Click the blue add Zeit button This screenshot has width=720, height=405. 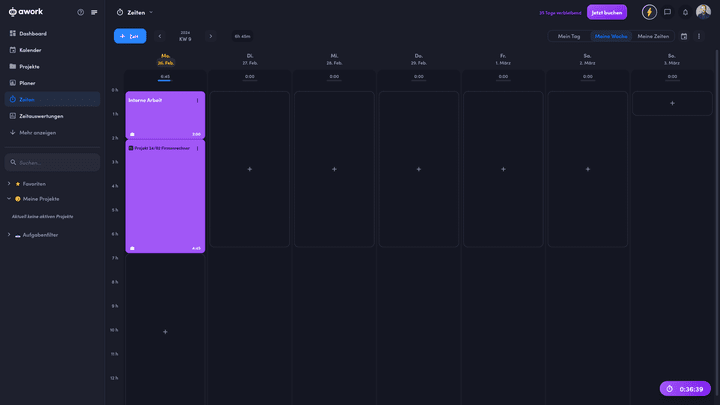click(x=130, y=36)
